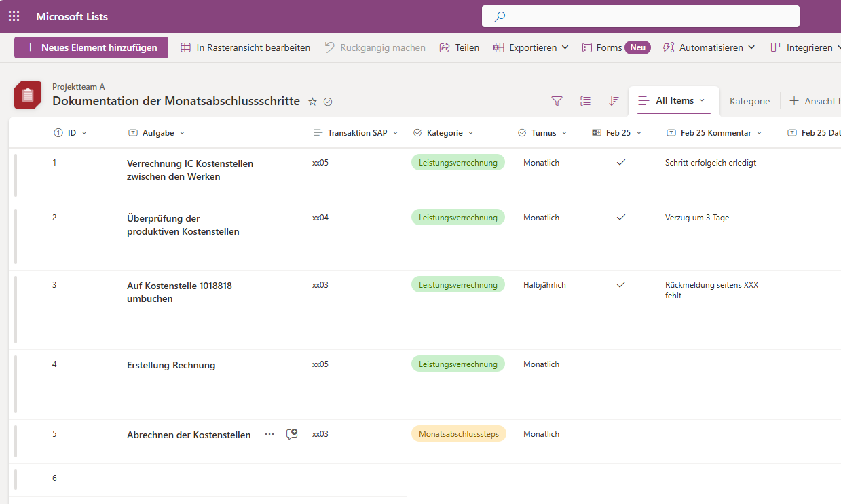Open the Transaktion SAP column header menu
Screen dimensions: 841x504
356,133
